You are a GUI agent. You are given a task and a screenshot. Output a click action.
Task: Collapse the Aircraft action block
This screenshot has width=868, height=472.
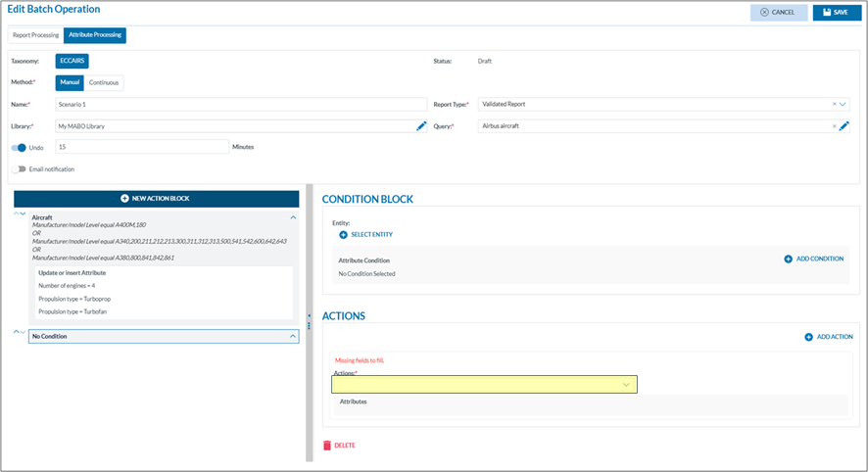[293, 217]
